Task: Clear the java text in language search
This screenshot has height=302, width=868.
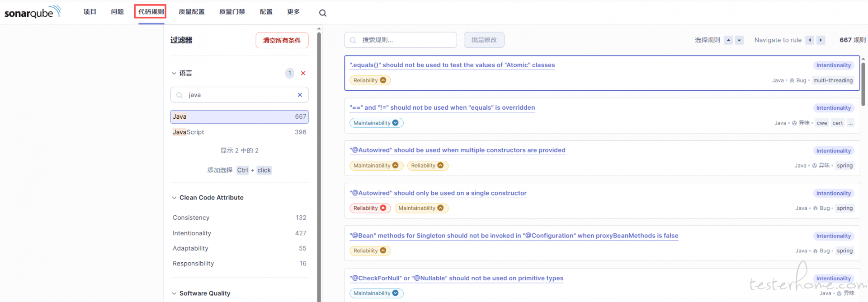Action: click(299, 95)
